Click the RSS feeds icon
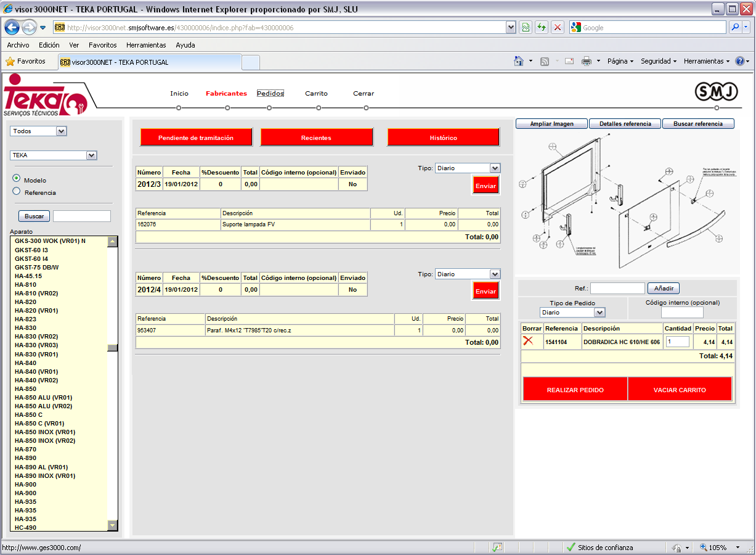This screenshot has width=756, height=555. (545, 61)
